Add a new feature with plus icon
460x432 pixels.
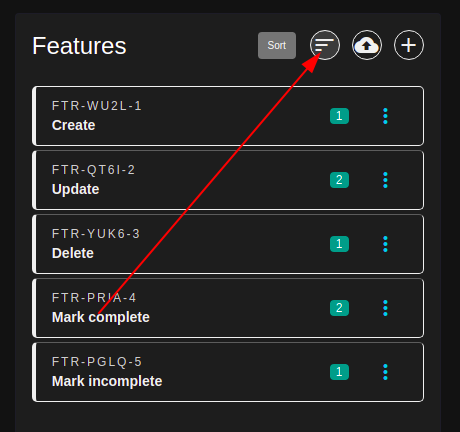point(409,45)
